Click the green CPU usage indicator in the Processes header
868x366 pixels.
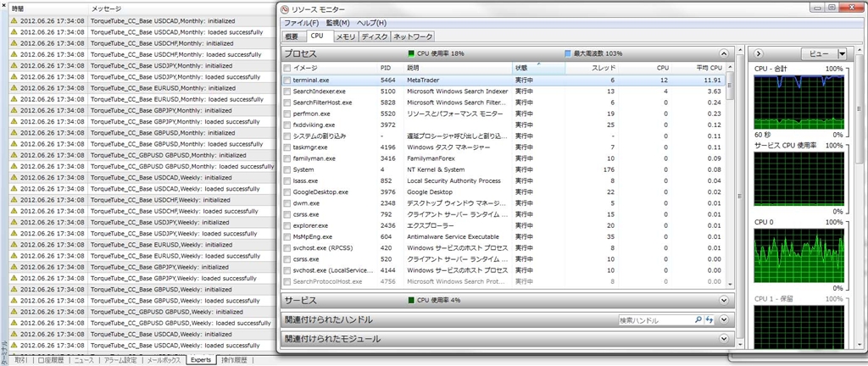coord(411,53)
